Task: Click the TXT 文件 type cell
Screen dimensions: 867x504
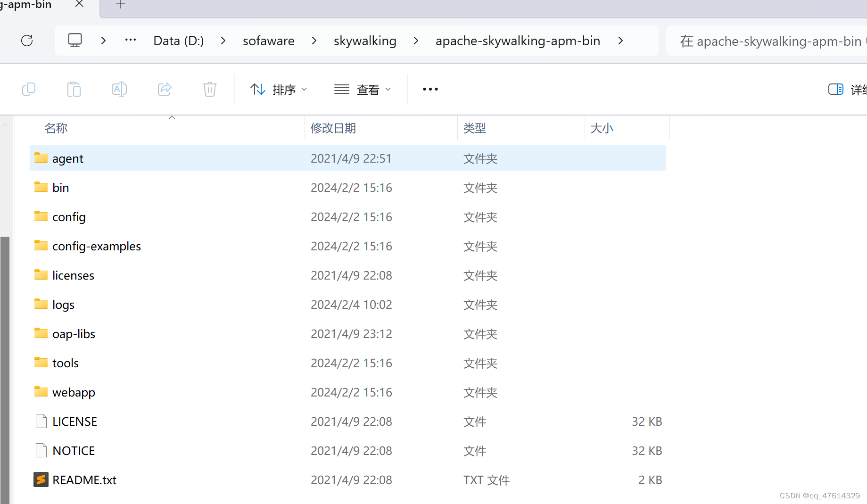Action: click(487, 480)
